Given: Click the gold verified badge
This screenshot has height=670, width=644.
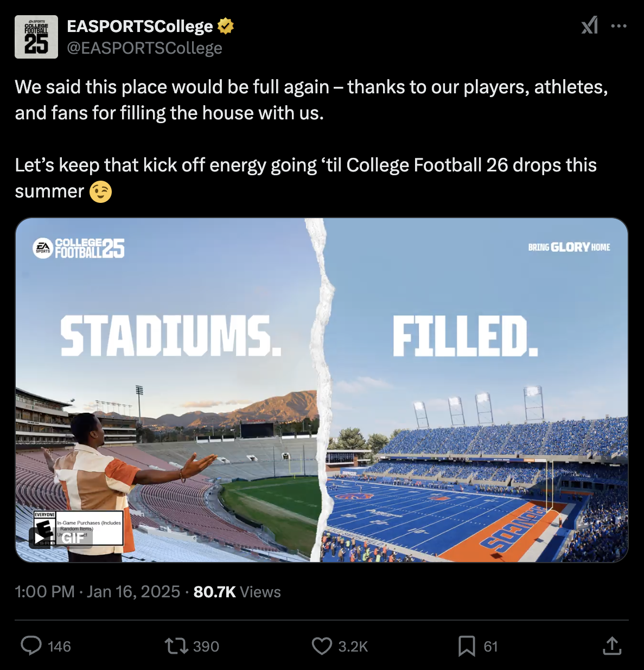Looking at the screenshot, I should tap(226, 25).
